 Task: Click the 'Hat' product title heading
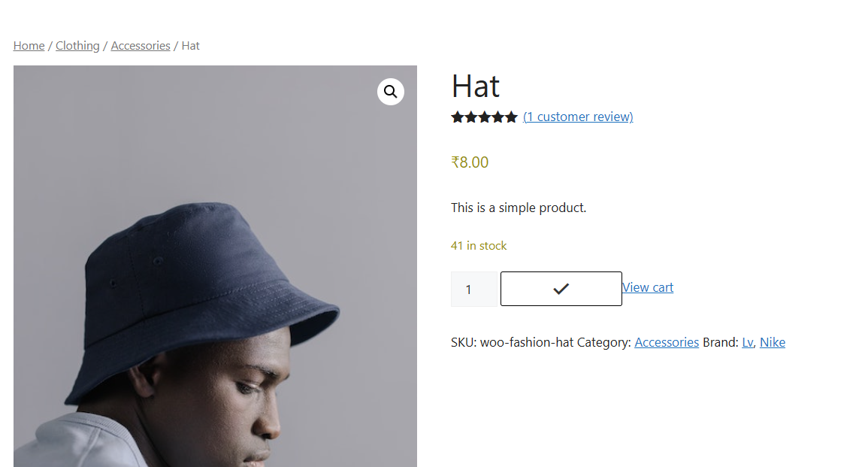click(476, 86)
